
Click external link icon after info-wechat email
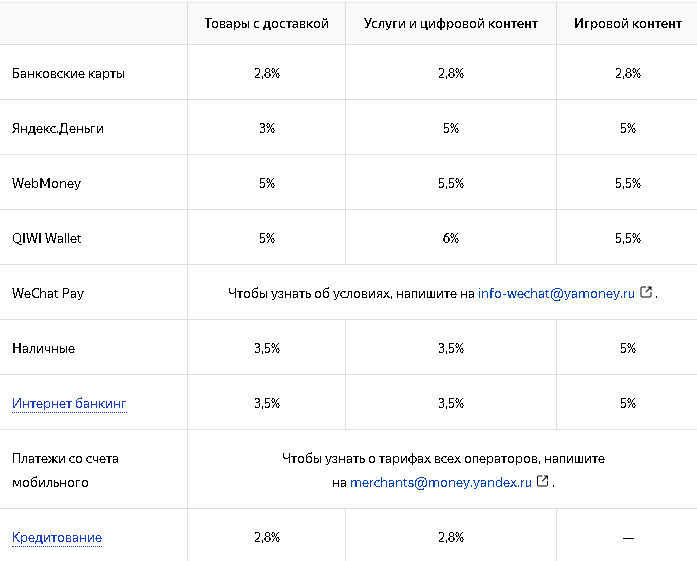(x=646, y=293)
